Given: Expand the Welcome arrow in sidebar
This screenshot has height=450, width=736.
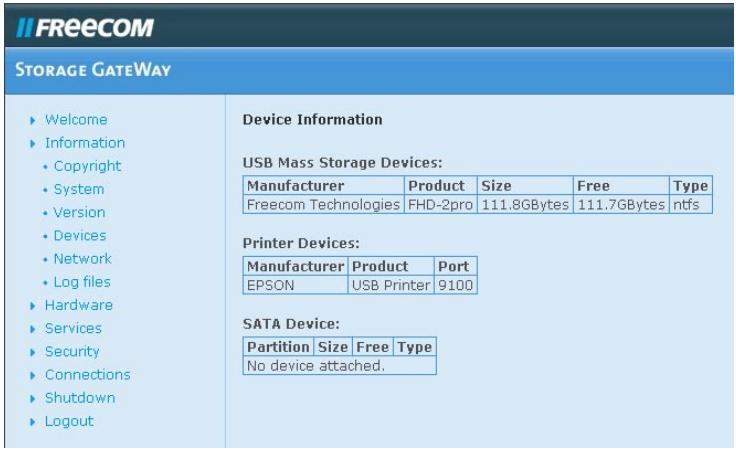Looking at the screenshot, I should [x=36, y=120].
